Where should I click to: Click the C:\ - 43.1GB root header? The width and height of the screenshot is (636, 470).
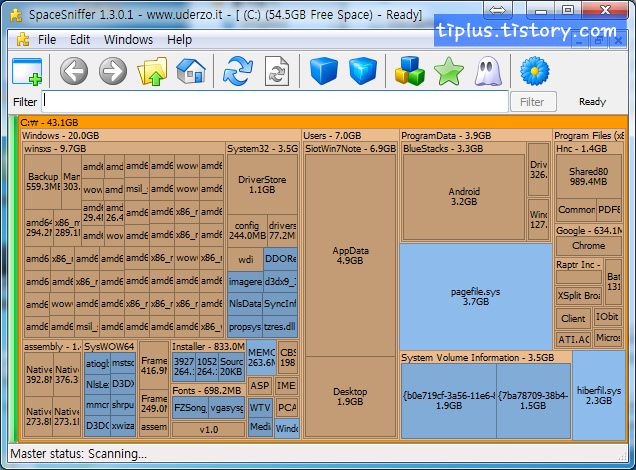point(322,122)
